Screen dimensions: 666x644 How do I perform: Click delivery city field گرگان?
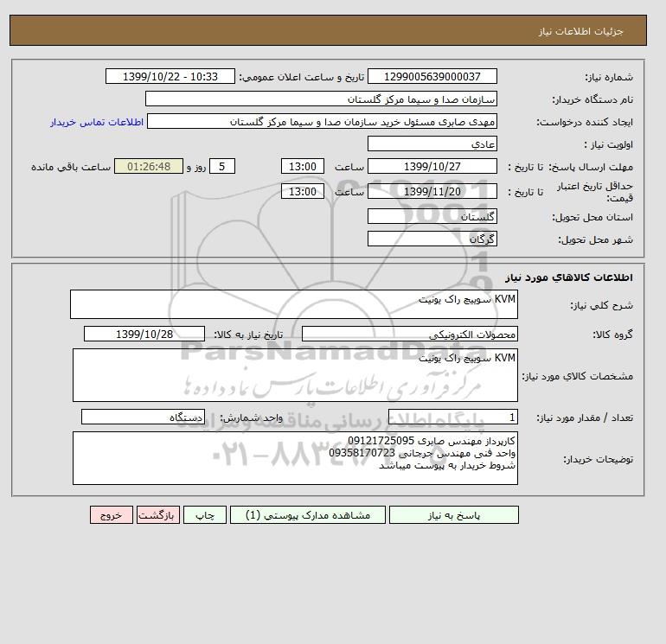click(x=432, y=239)
